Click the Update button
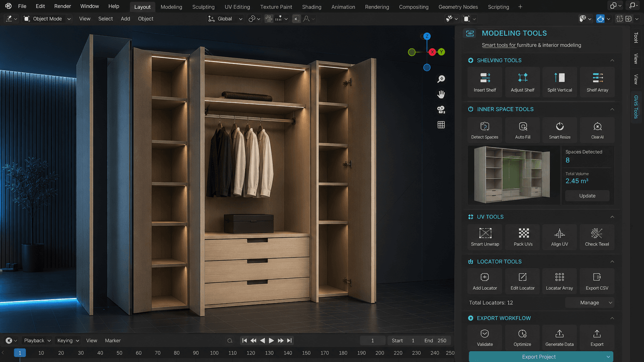 point(587,196)
